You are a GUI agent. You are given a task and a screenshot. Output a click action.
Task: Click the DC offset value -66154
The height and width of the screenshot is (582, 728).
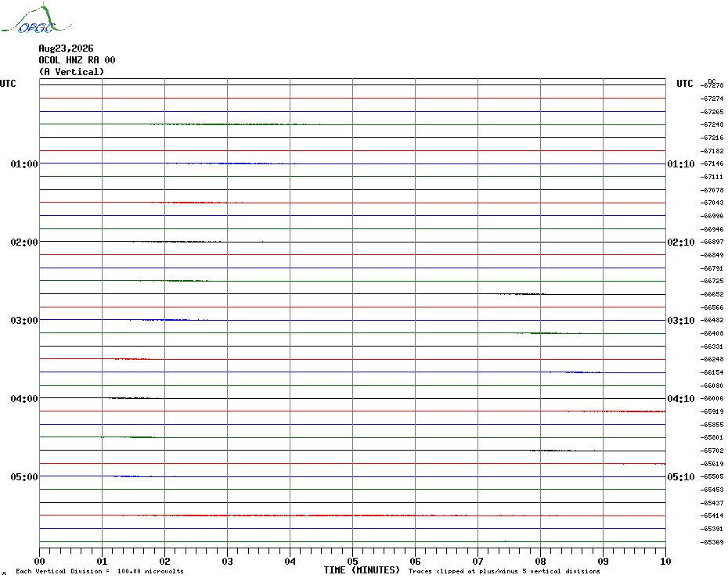point(712,372)
